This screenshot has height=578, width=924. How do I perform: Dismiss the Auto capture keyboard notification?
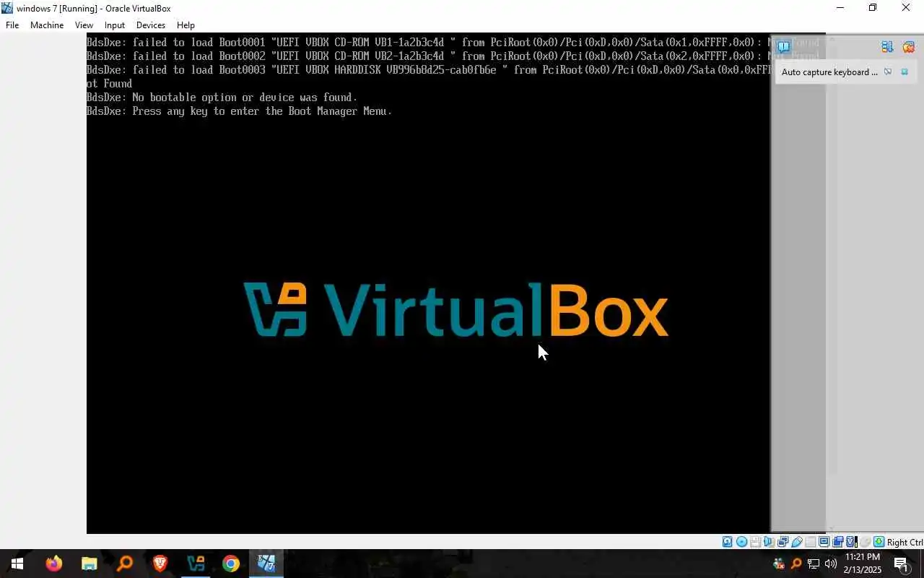[905, 72]
